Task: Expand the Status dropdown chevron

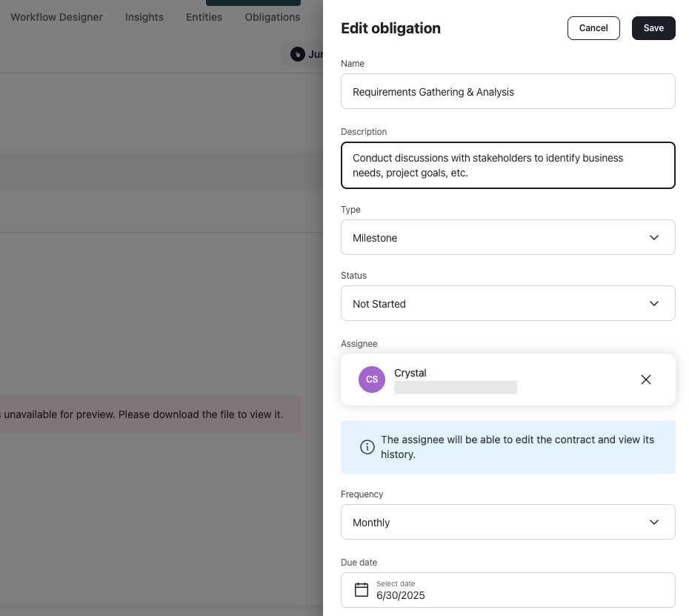Action: click(x=654, y=303)
